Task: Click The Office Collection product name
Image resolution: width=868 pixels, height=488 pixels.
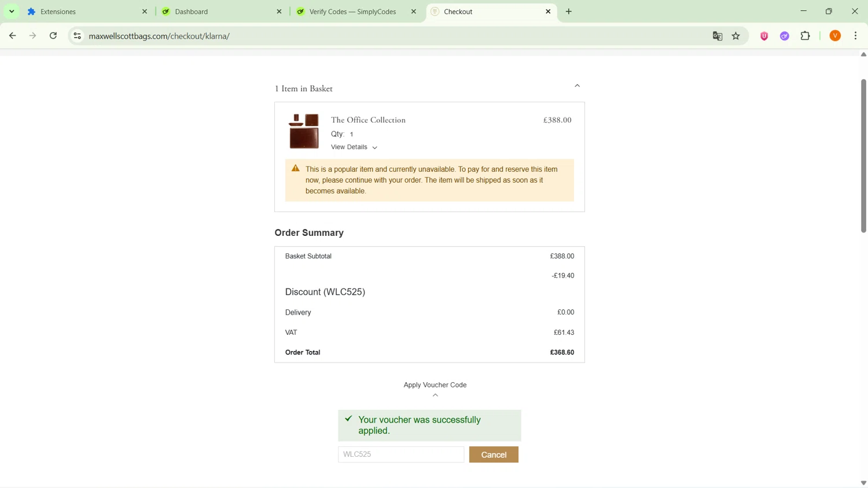Action: [368, 120]
